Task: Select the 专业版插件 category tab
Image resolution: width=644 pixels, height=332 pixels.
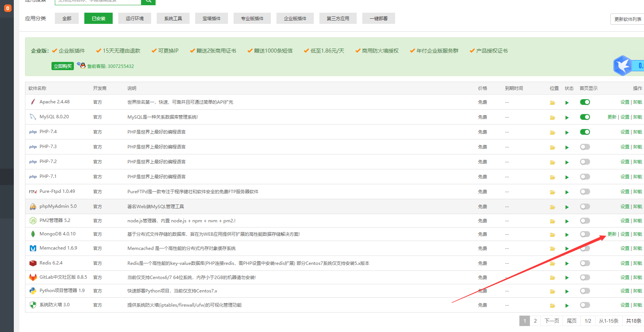Action: [252, 18]
